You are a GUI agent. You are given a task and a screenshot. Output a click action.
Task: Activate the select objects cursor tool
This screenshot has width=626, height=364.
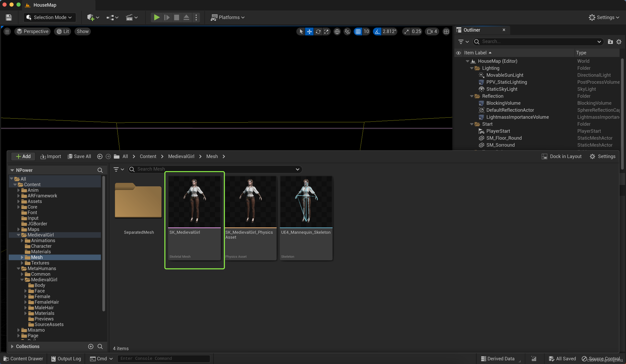coord(301,31)
